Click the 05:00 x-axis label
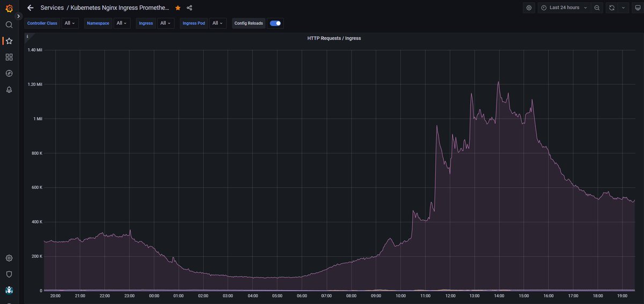The height and width of the screenshot is (304, 644). 277,295
